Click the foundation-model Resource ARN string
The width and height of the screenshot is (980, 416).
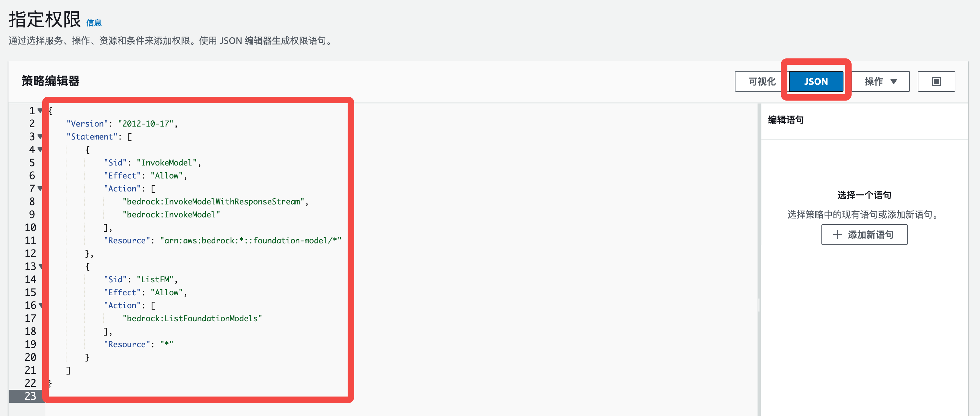click(250, 240)
